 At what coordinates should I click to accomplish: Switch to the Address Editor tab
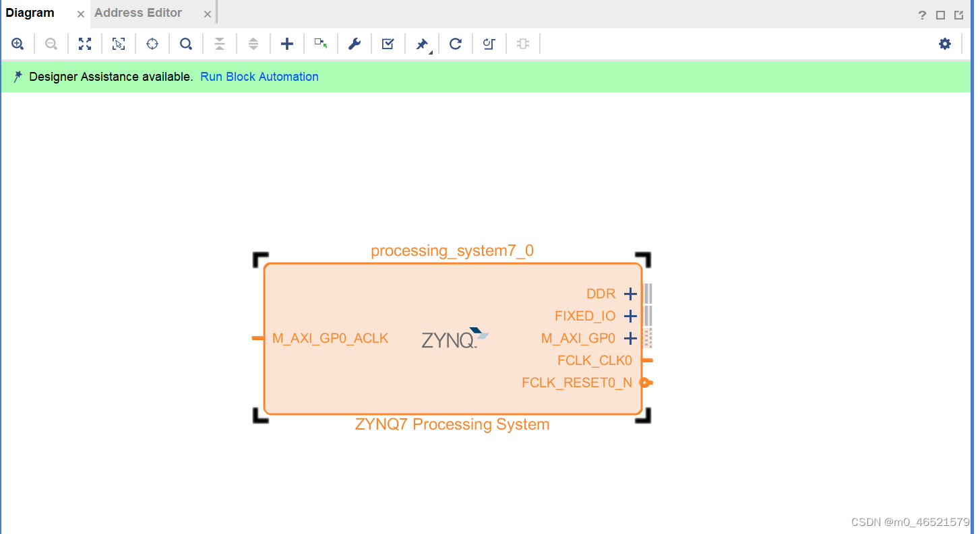tap(138, 13)
